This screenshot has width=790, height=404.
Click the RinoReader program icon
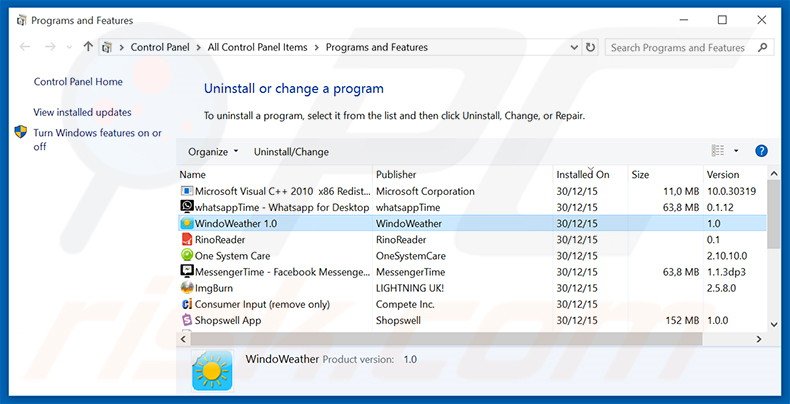pyautogui.click(x=187, y=239)
